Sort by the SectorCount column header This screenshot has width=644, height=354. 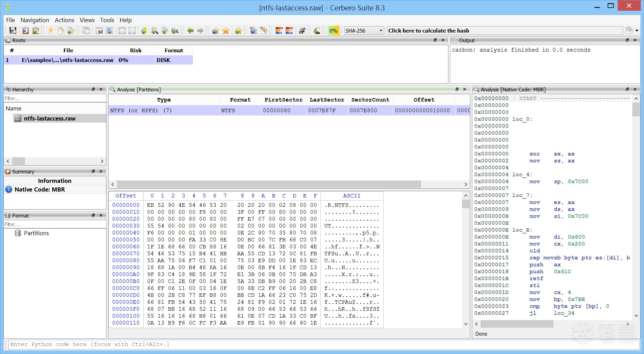click(370, 100)
